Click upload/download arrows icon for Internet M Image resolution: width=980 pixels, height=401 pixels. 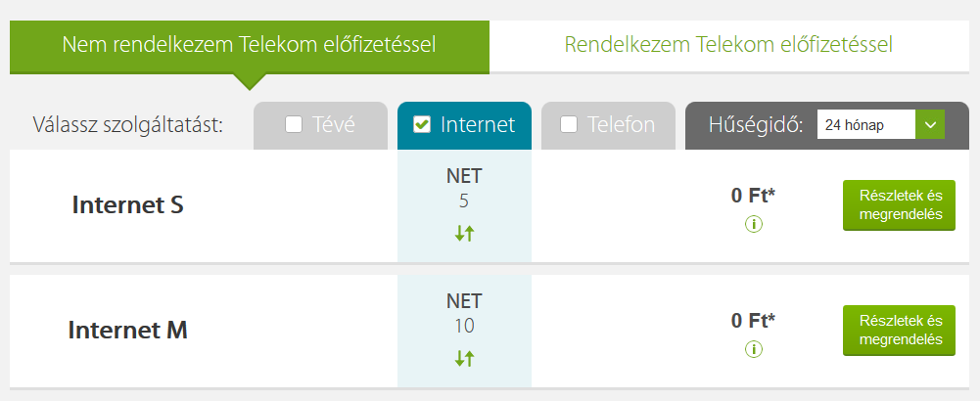[x=464, y=359]
